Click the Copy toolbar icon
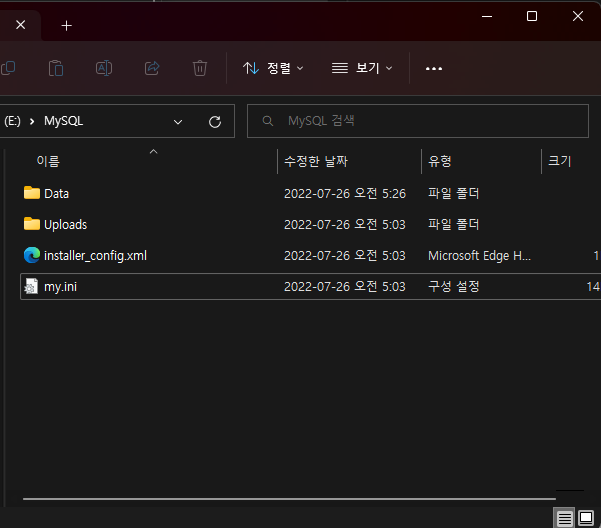Image resolution: width=601 pixels, height=528 pixels. pos(8,69)
